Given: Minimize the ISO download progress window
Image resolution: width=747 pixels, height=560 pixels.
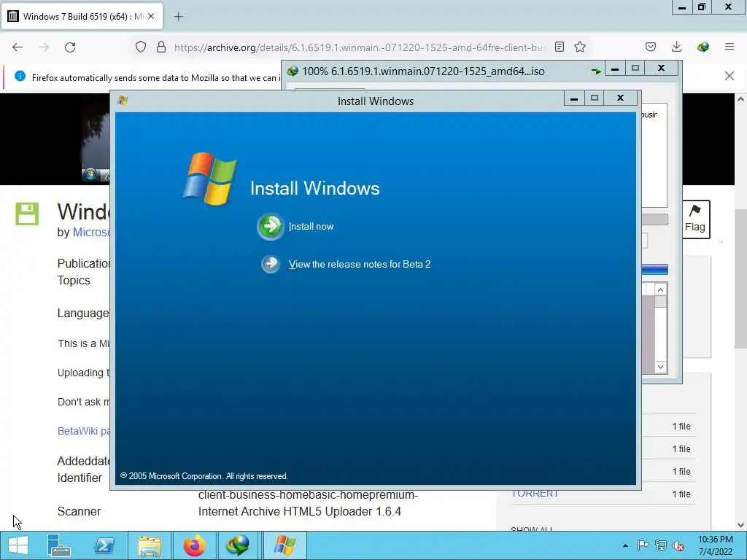Looking at the screenshot, I should coord(615,69).
